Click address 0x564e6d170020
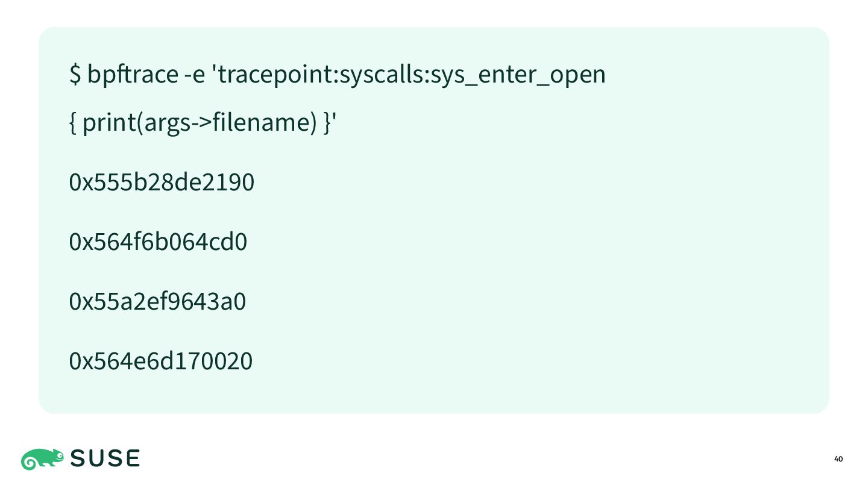 [x=161, y=361]
